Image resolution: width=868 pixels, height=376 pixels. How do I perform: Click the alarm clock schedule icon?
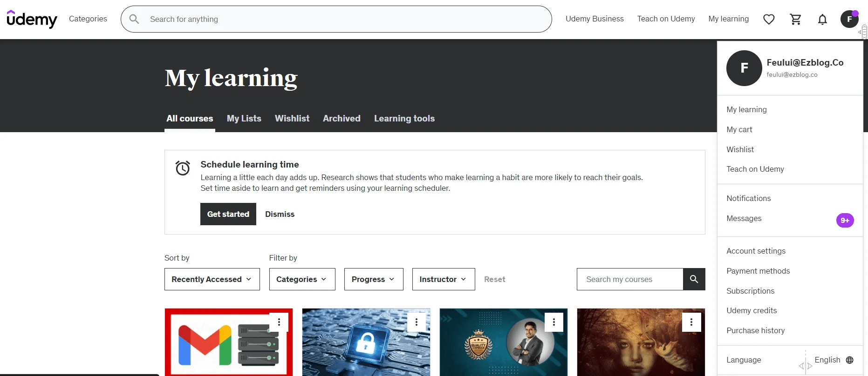183,168
